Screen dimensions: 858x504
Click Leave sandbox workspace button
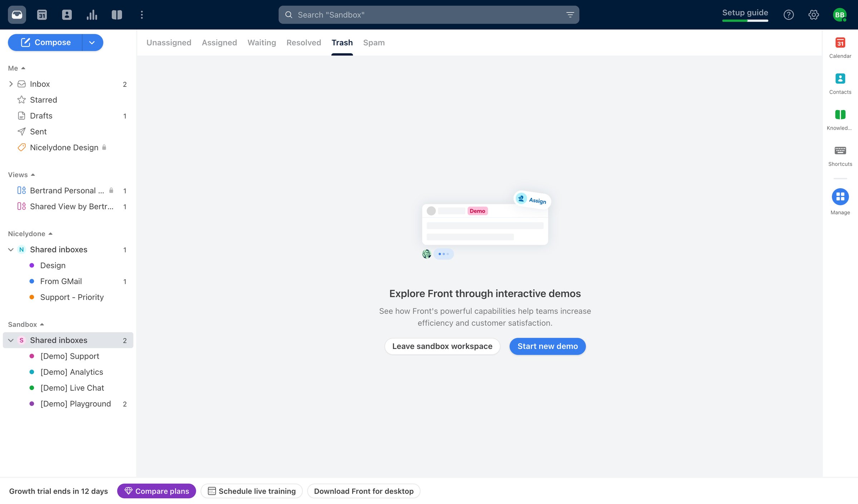coord(442,346)
